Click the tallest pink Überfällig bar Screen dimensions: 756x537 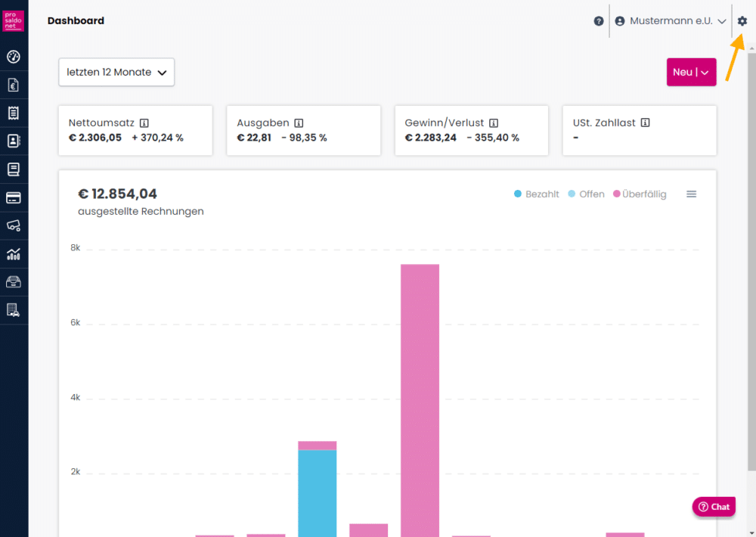click(420, 393)
